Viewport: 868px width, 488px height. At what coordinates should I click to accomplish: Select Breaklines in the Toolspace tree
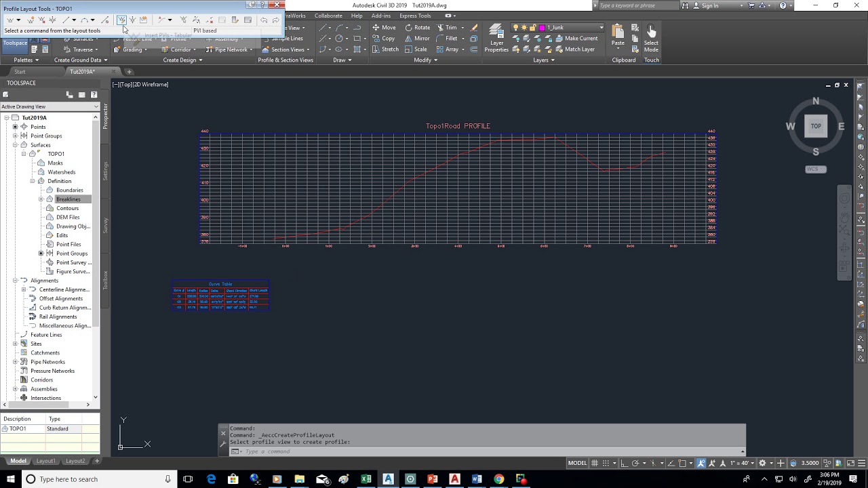[68, 199]
